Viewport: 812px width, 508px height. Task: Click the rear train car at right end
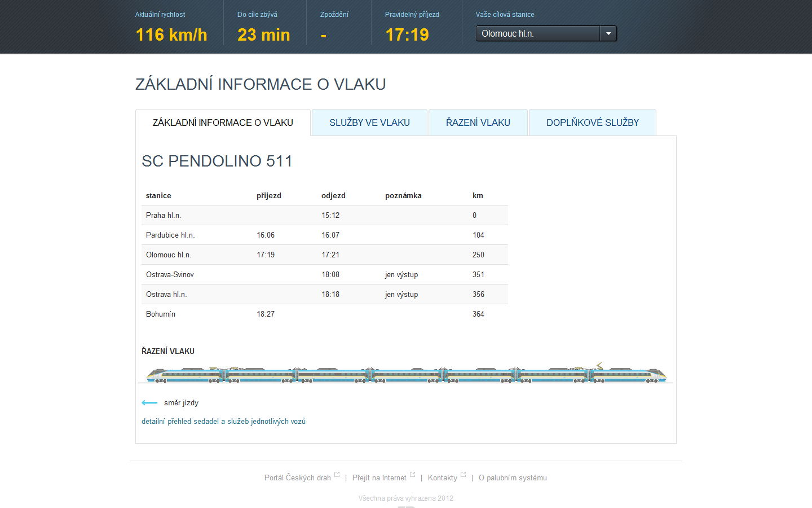click(x=629, y=375)
